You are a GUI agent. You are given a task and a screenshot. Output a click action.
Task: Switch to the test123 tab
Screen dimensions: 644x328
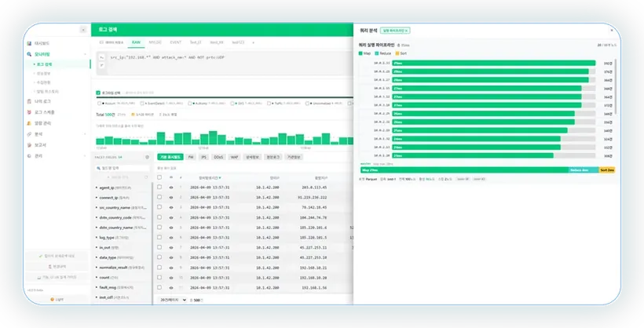click(x=238, y=42)
